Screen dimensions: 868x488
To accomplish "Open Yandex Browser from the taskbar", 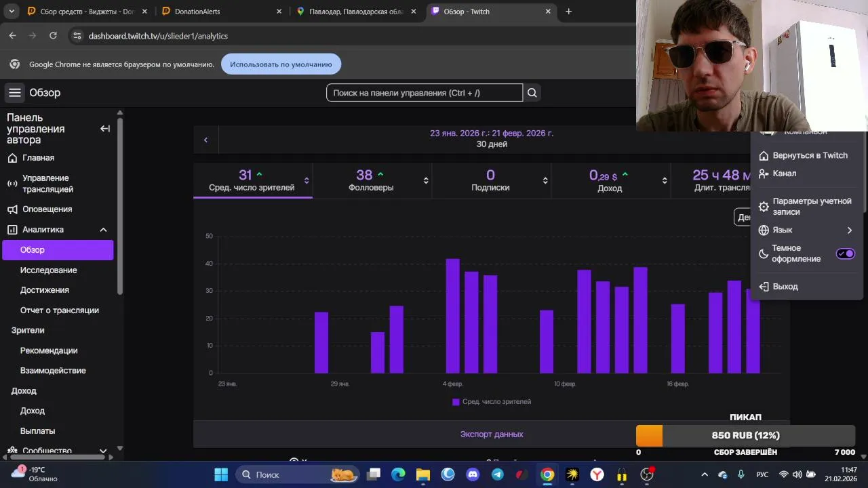I will [x=597, y=474].
